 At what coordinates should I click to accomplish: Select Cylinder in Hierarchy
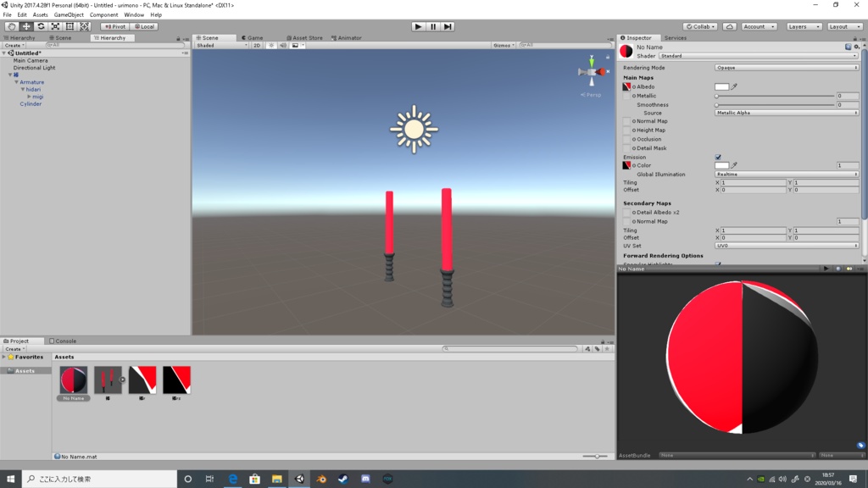(31, 103)
